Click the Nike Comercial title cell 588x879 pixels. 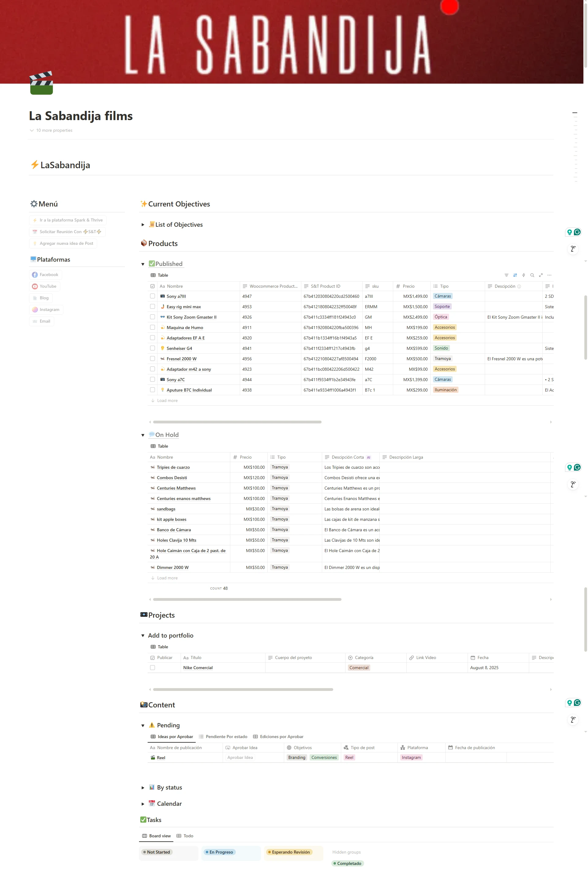pyautogui.click(x=224, y=668)
